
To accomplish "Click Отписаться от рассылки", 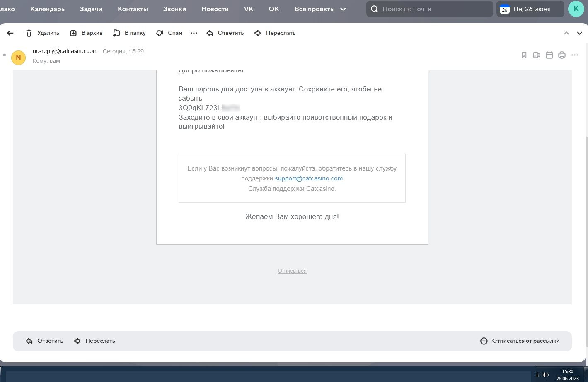I will point(520,341).
